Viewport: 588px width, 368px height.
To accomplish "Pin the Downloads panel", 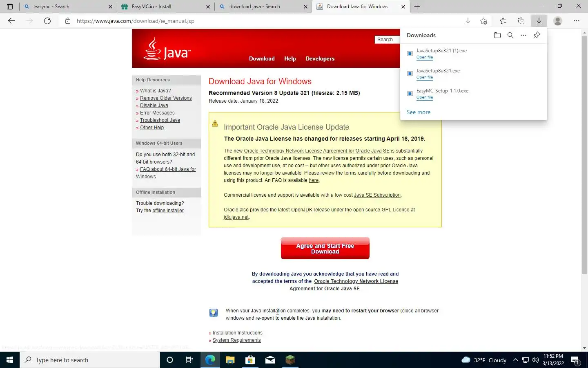I will tap(537, 35).
